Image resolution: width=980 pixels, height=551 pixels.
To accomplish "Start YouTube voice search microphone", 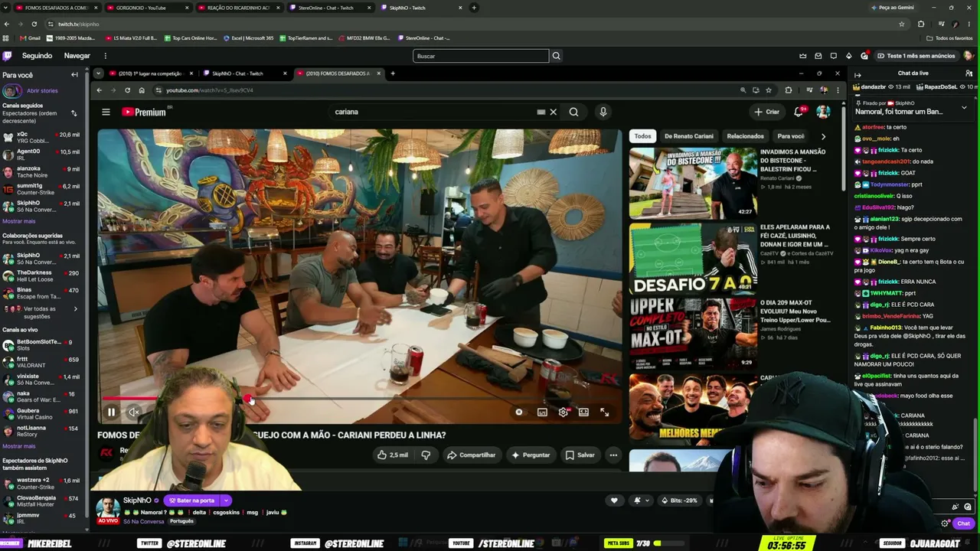I will pyautogui.click(x=603, y=112).
